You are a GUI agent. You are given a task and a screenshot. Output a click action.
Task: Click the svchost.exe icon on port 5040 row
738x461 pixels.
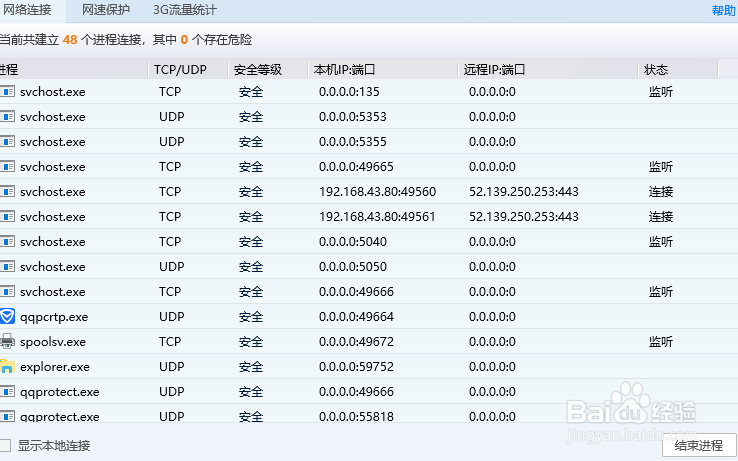[7, 241]
